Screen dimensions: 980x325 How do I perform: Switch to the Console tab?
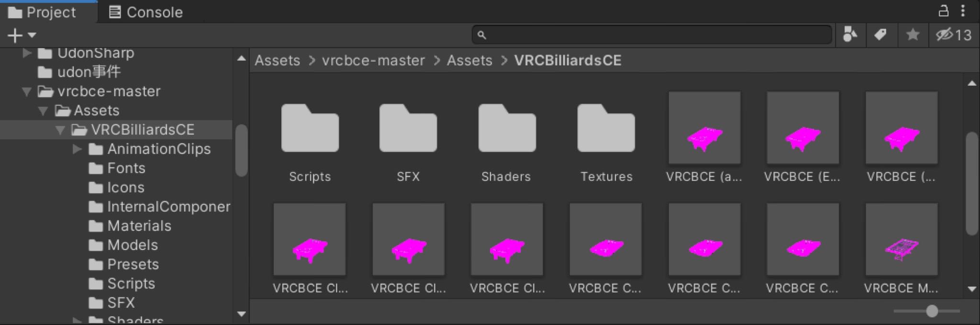[146, 12]
